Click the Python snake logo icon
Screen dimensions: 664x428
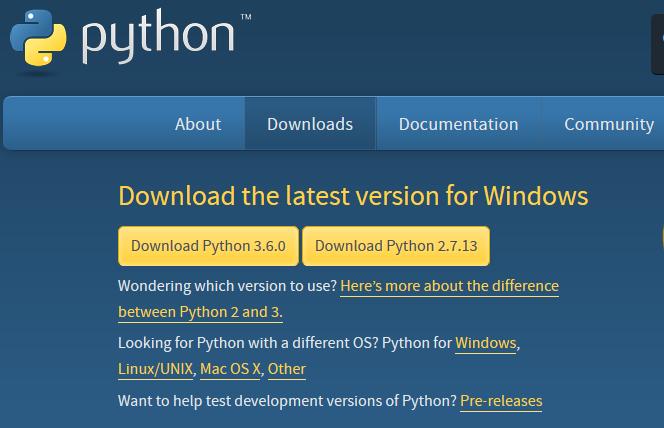[38, 38]
